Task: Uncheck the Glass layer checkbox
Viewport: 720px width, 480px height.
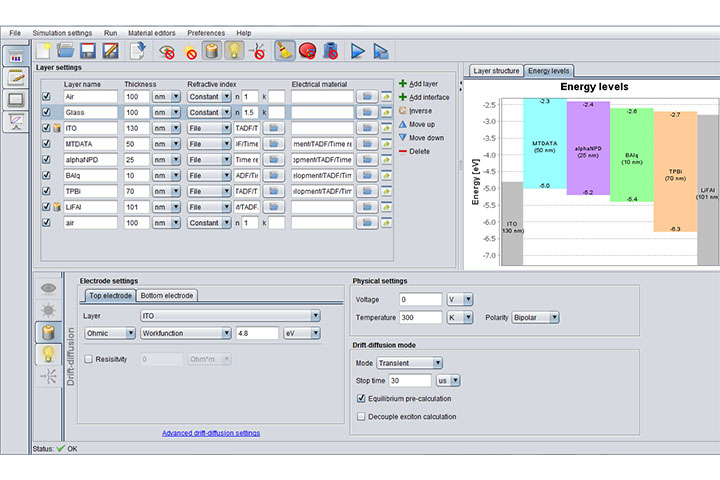Action: point(46,112)
